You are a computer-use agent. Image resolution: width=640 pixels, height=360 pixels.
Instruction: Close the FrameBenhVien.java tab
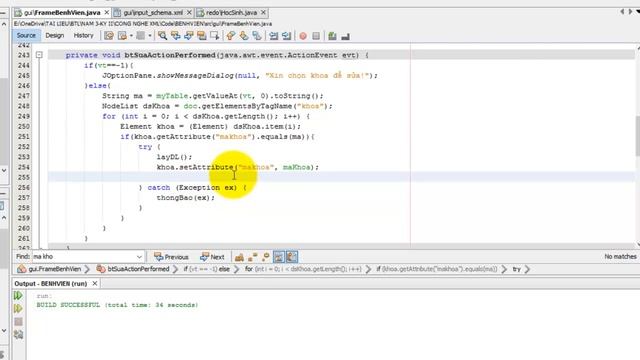click(x=107, y=13)
